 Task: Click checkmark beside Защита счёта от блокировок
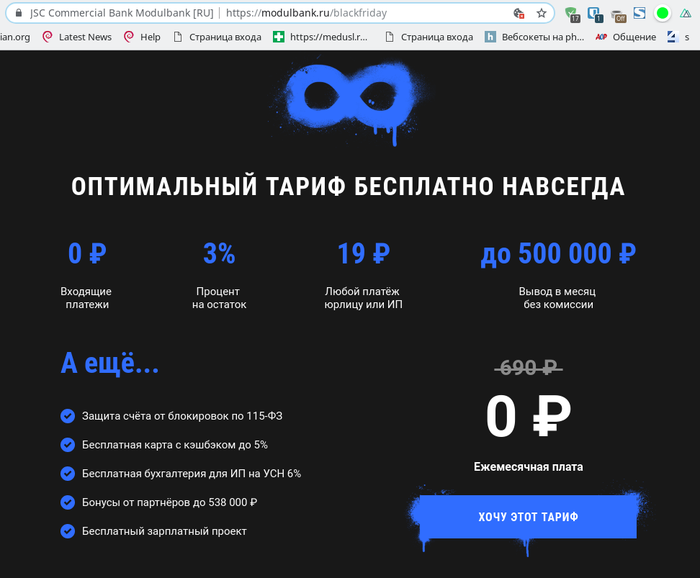[x=68, y=416]
